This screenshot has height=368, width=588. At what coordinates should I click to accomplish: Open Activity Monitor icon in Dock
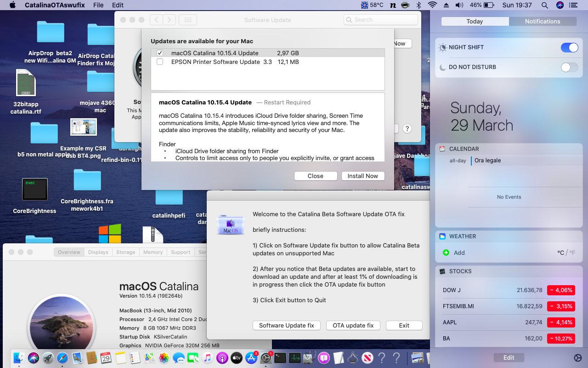coord(294,357)
